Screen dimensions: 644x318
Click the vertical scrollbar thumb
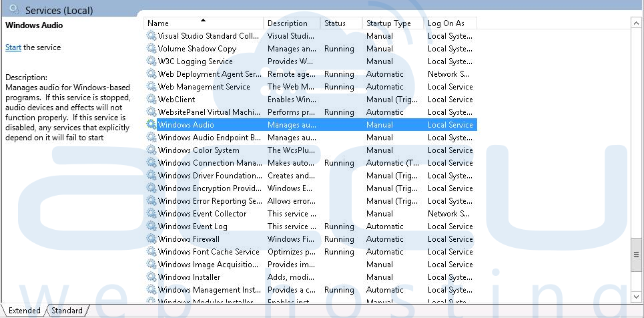point(636,255)
